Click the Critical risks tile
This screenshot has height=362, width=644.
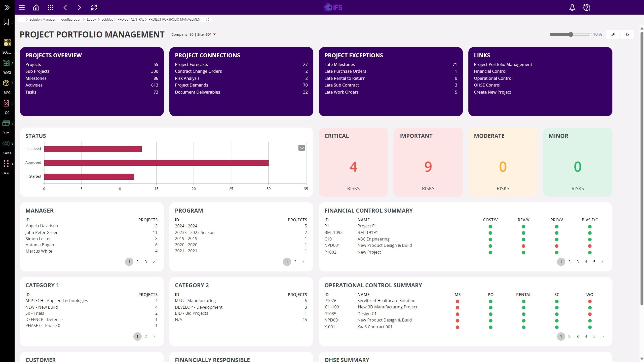(x=353, y=162)
